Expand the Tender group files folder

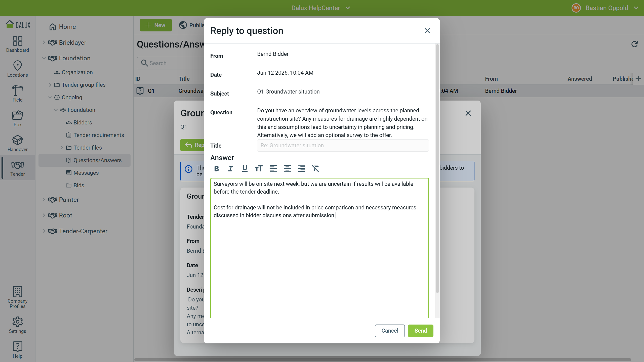pos(50,85)
